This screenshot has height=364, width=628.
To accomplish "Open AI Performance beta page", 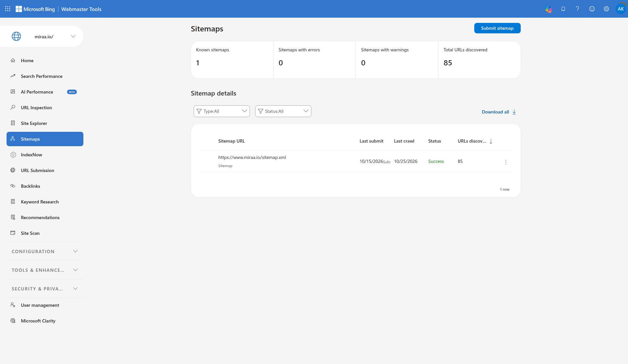I will click(45, 92).
